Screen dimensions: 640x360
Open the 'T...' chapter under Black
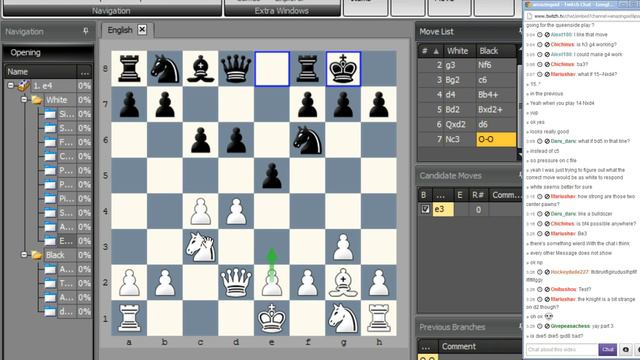(x=67, y=283)
